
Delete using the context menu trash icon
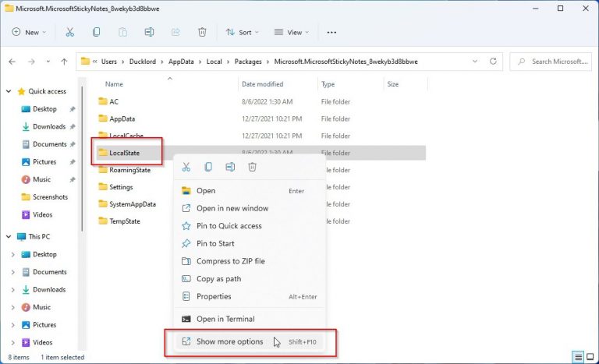252,167
